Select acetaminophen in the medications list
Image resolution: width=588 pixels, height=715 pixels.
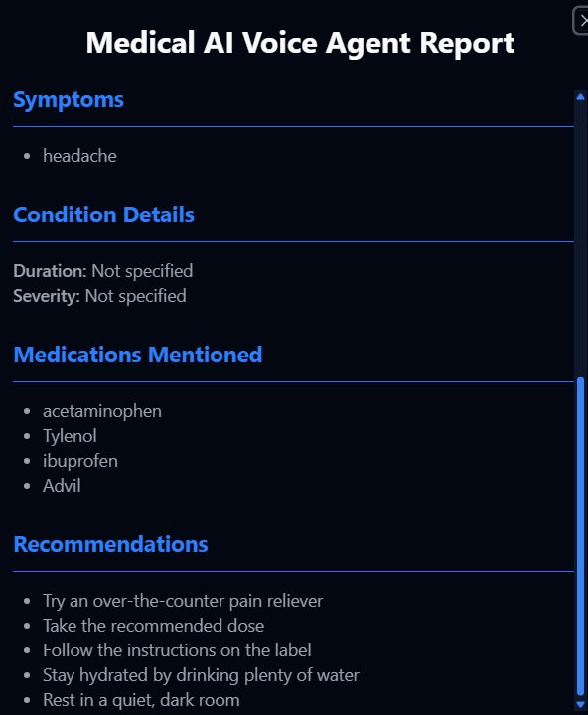pyautogui.click(x=102, y=411)
